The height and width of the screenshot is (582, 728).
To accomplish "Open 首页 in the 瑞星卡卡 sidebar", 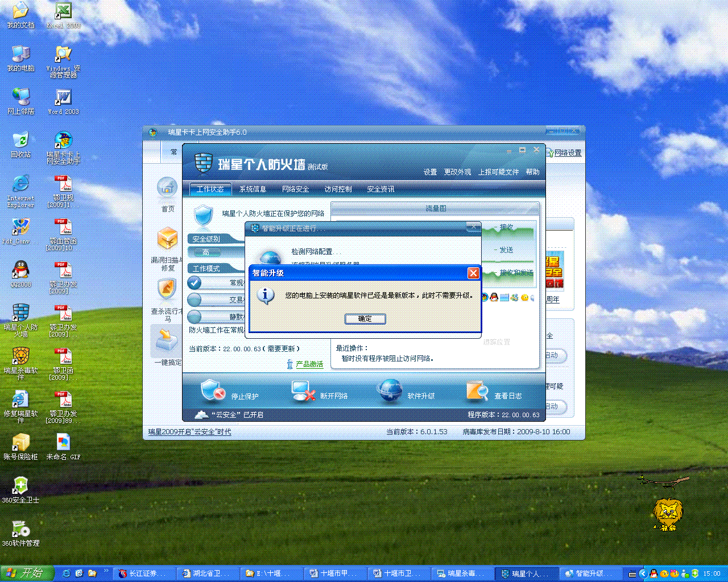I will (168, 195).
